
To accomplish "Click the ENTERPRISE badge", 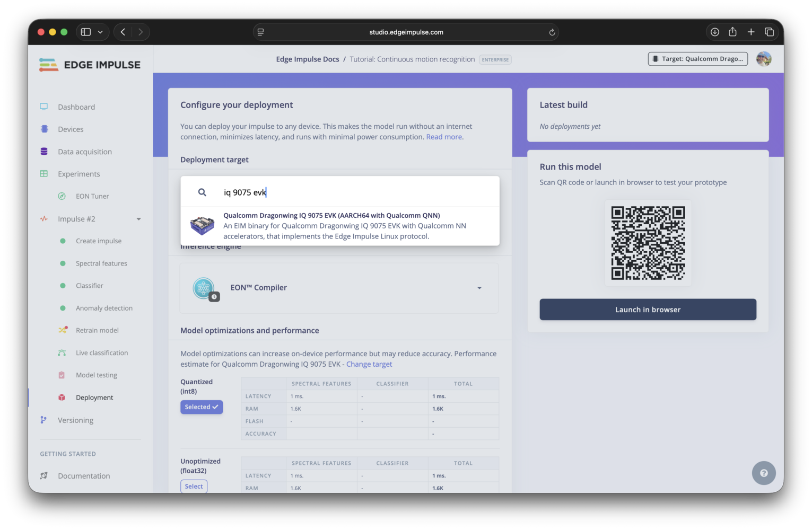I will (x=495, y=59).
